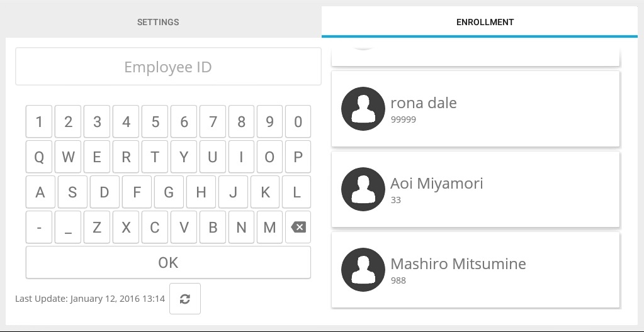Switch to the Settings tab
Image resolution: width=644 pixels, height=332 pixels.
point(158,22)
